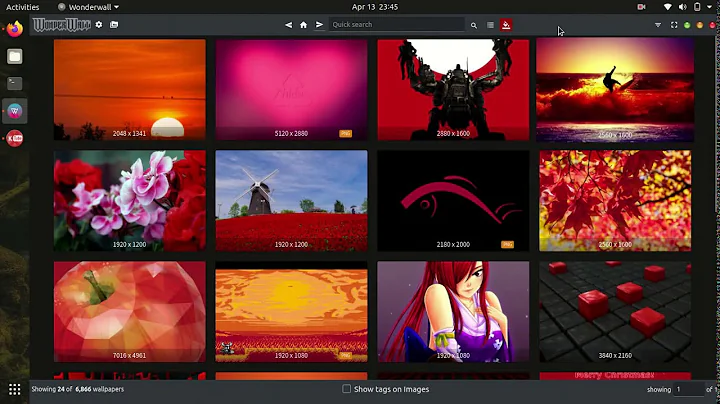Open pixel art sunset wallpaper
Screen dimensions: 720x404
coord(291,312)
